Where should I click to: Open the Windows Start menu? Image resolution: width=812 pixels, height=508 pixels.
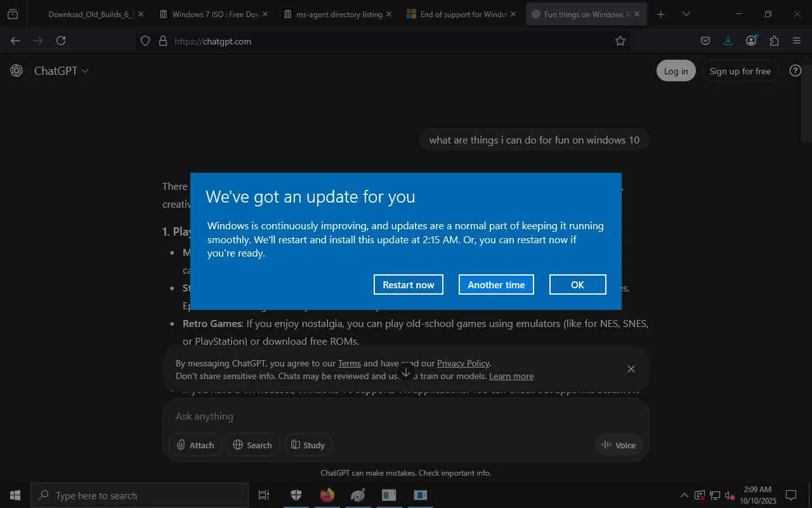point(15,495)
